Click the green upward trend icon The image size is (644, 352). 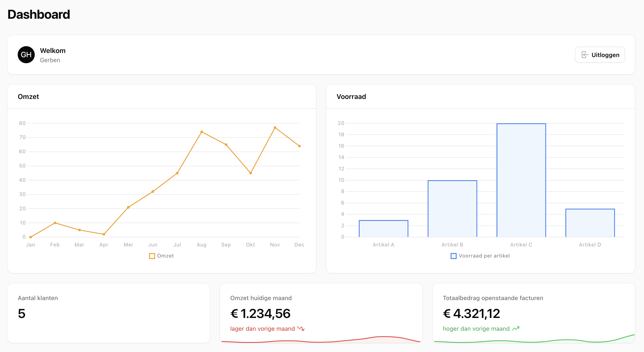[x=515, y=329]
